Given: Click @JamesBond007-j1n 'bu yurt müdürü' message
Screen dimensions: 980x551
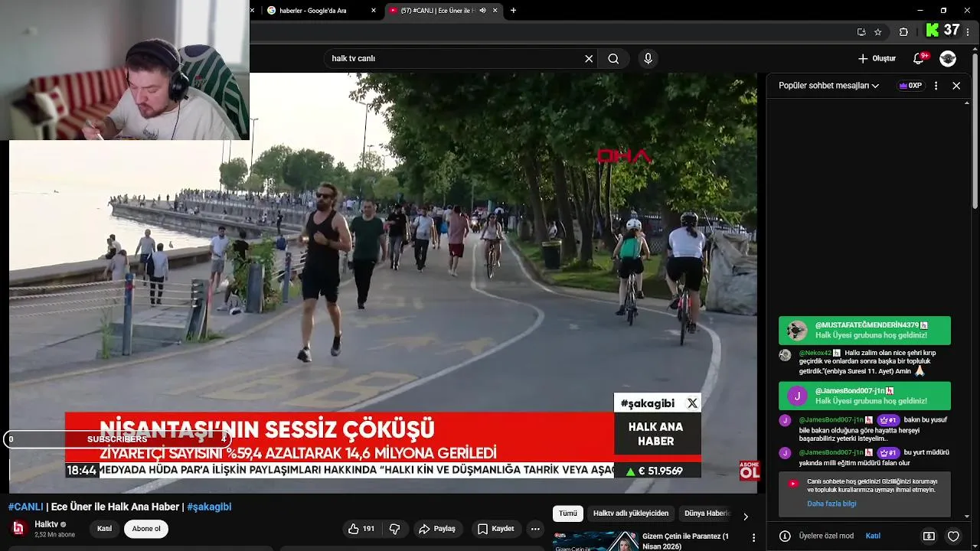Looking at the screenshot, I should click(864, 458).
